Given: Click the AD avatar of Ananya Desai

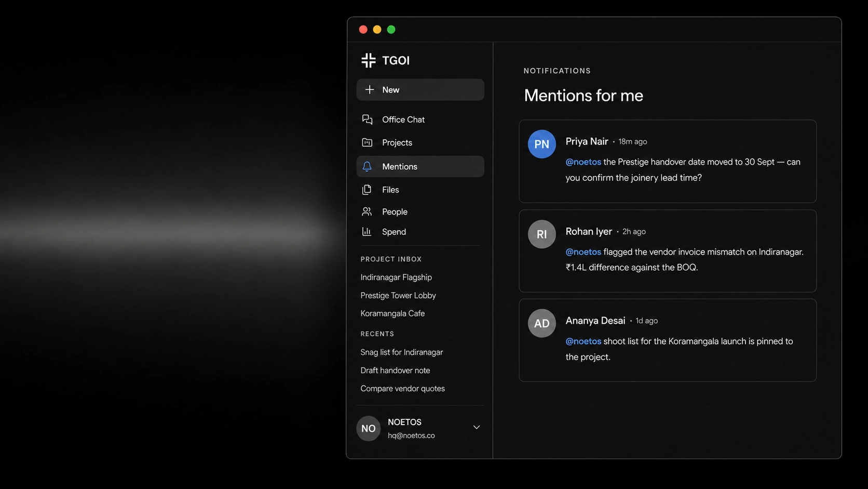Looking at the screenshot, I should click(x=541, y=323).
